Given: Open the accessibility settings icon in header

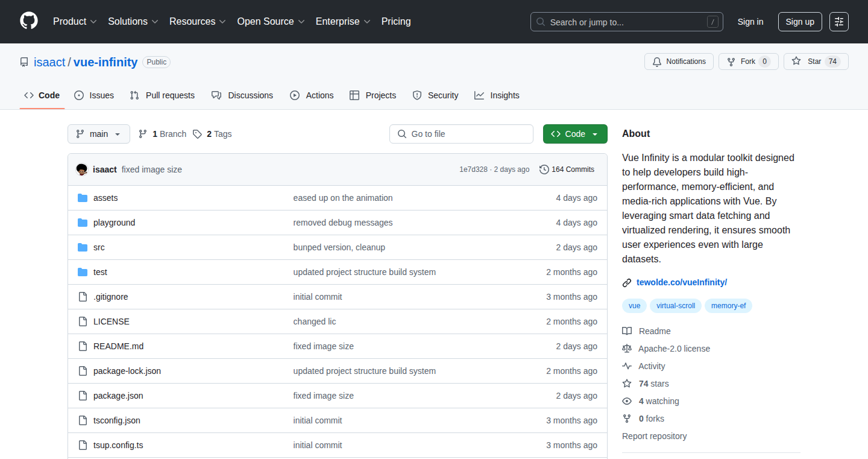Looking at the screenshot, I should coord(839,22).
